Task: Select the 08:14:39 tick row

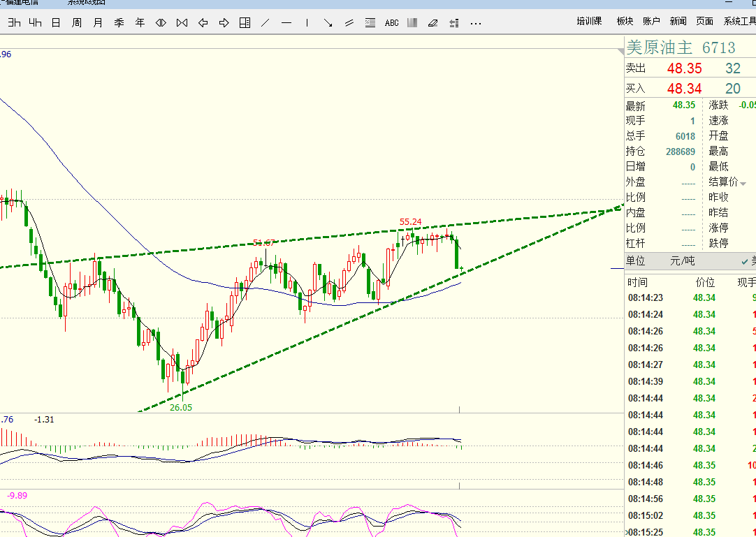Action: click(x=690, y=381)
